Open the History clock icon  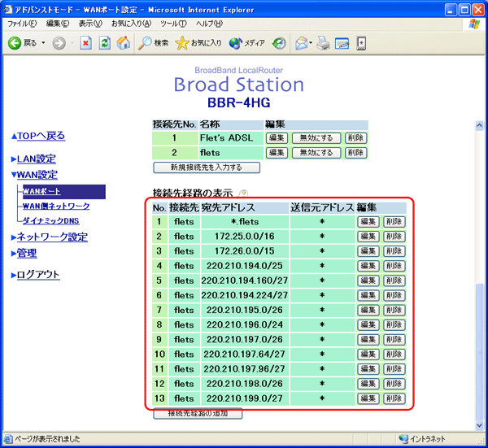coord(279,43)
